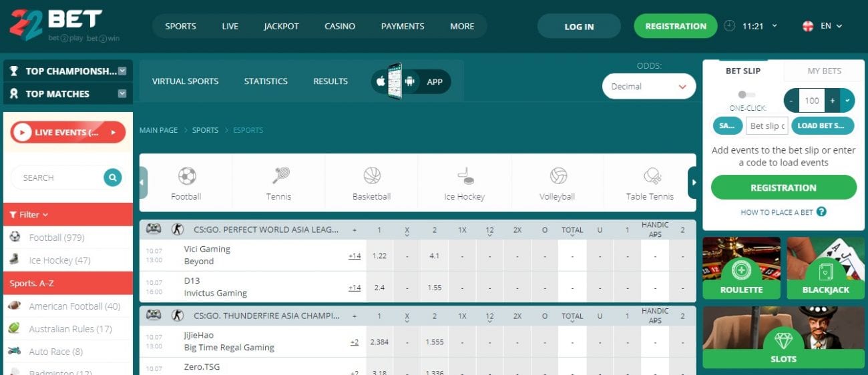Click the Auto Race motorcycle icon
This screenshot has height=375, width=868.
pos(15,351)
